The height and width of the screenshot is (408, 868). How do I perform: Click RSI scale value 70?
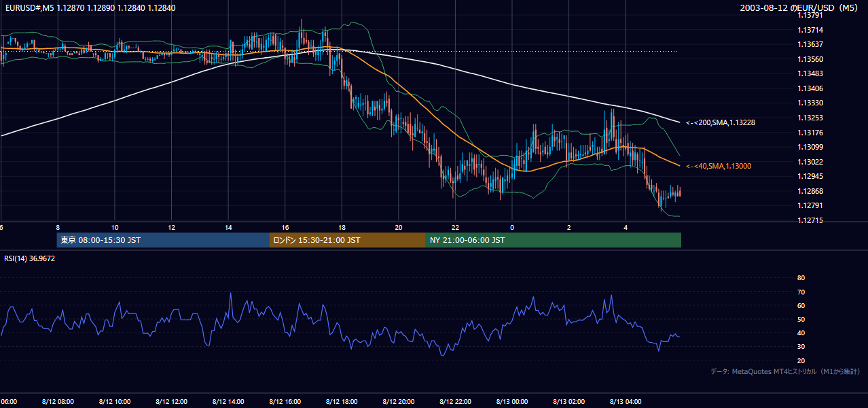point(801,292)
